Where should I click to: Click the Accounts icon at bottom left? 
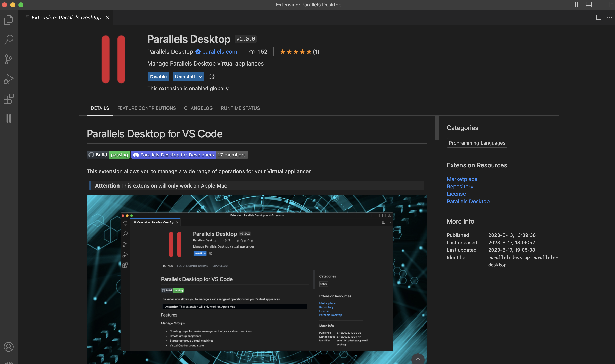(x=9, y=347)
